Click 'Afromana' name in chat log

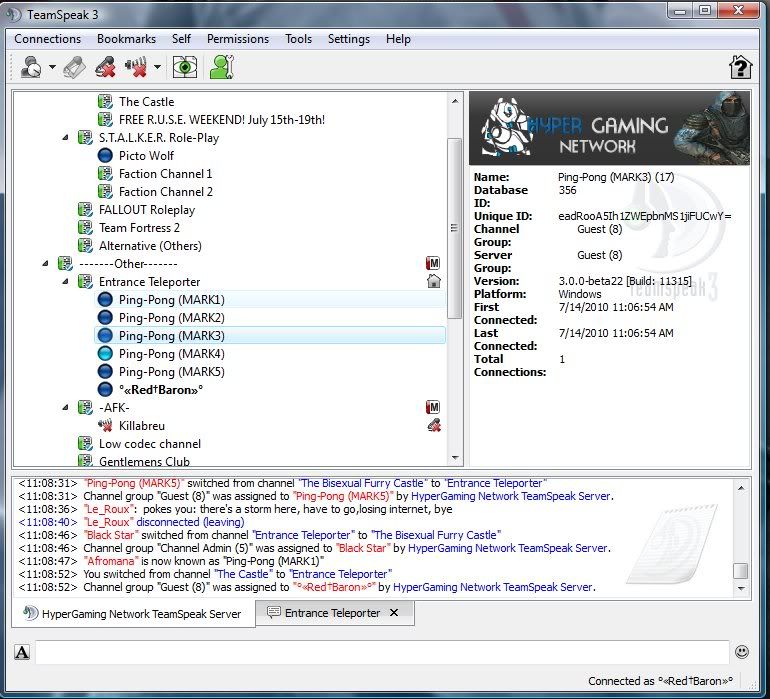(x=110, y=561)
